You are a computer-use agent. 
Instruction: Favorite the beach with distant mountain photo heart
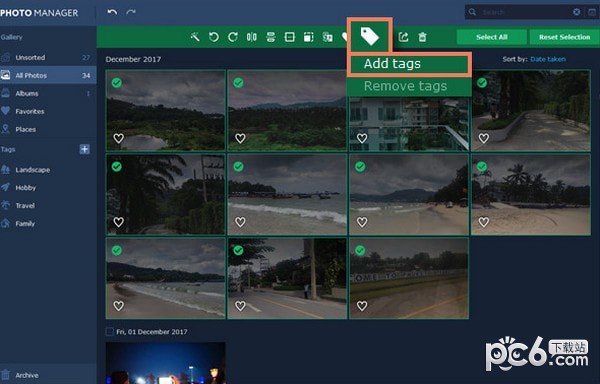[x=362, y=222]
